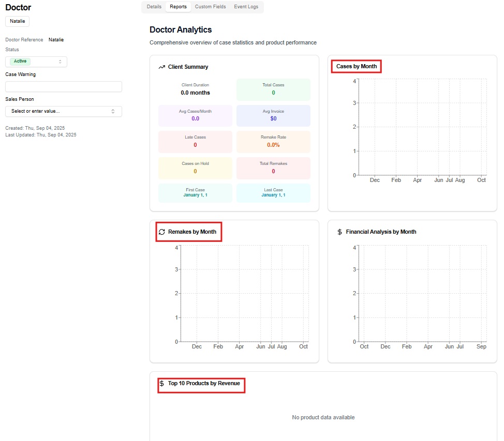
Task: Select the Reports tab
Action: (x=178, y=7)
